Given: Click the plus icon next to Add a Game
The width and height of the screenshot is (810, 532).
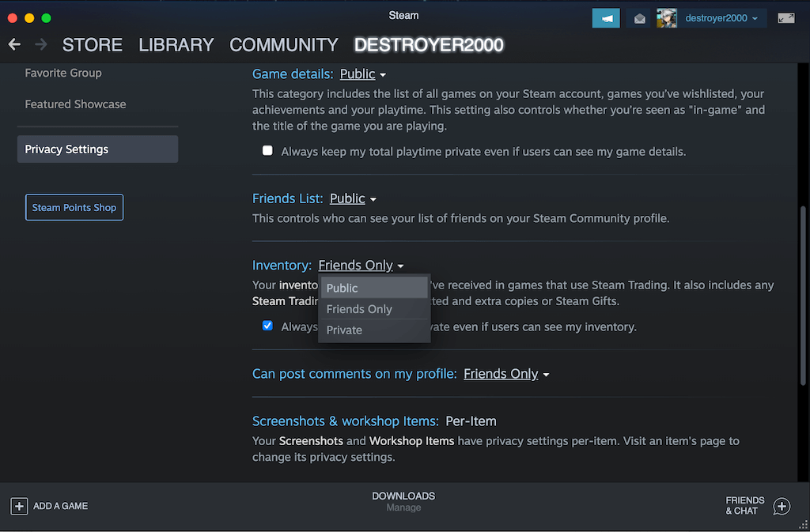Looking at the screenshot, I should [x=17, y=506].
